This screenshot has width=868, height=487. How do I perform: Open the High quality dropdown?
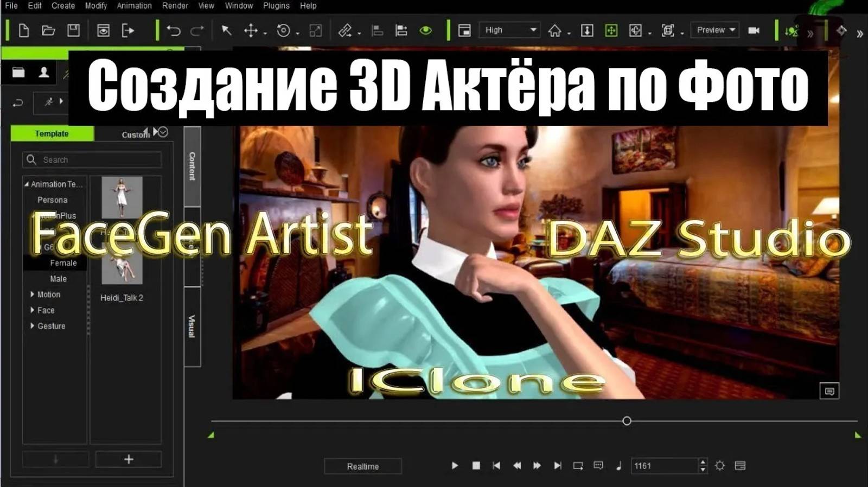(x=509, y=30)
